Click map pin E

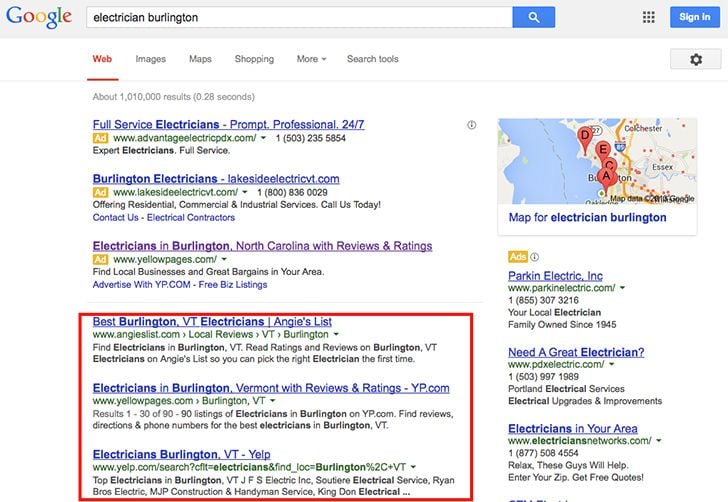[x=603, y=151]
